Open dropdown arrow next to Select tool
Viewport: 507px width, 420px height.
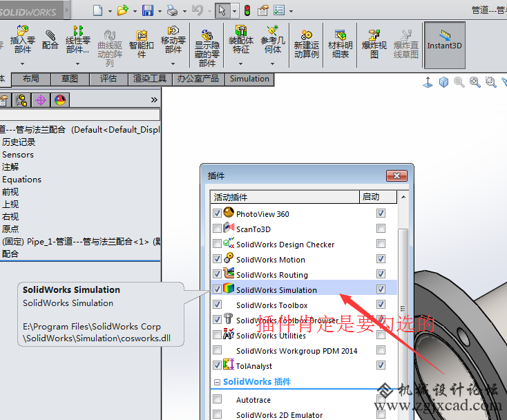[x=234, y=11]
